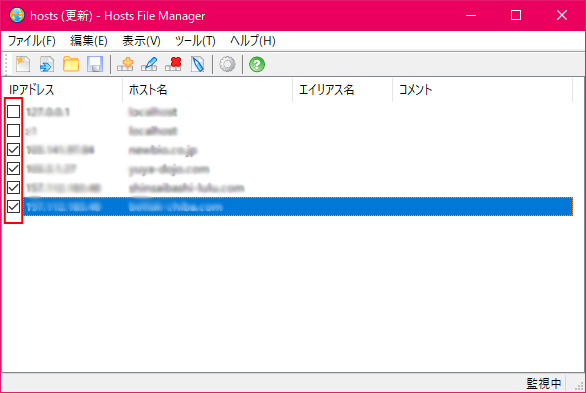Screen dimensions: 586x393
Task: Open help with the green question mark icon
Action: point(257,64)
